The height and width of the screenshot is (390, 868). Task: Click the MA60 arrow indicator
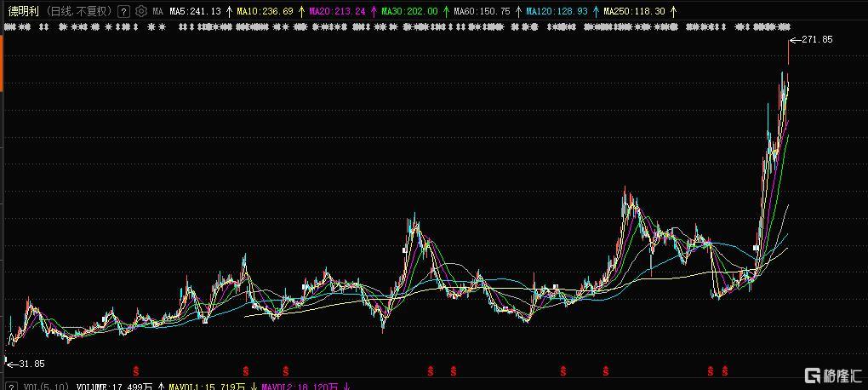tap(518, 11)
